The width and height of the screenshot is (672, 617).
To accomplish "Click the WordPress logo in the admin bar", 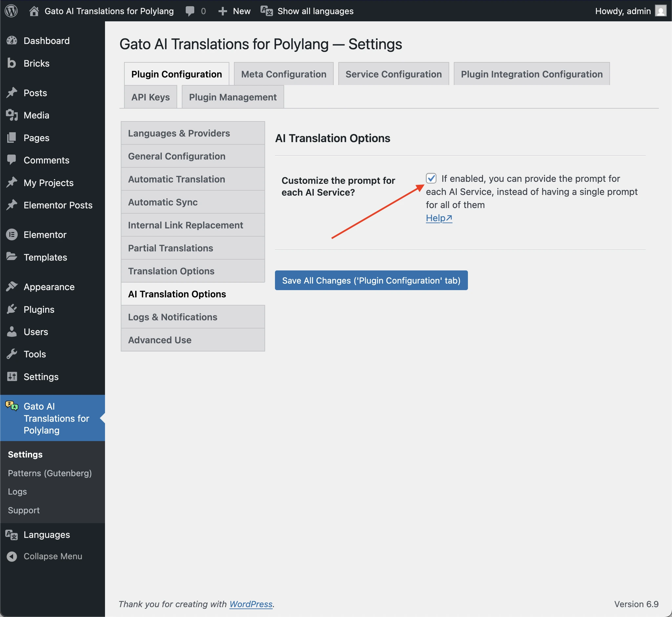I will point(11,11).
